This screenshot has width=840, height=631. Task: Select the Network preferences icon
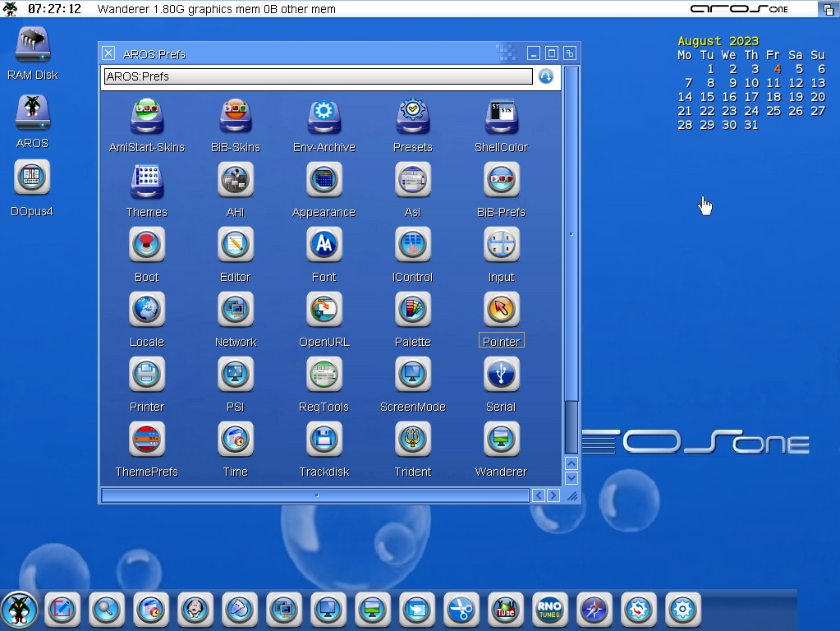coord(236,309)
